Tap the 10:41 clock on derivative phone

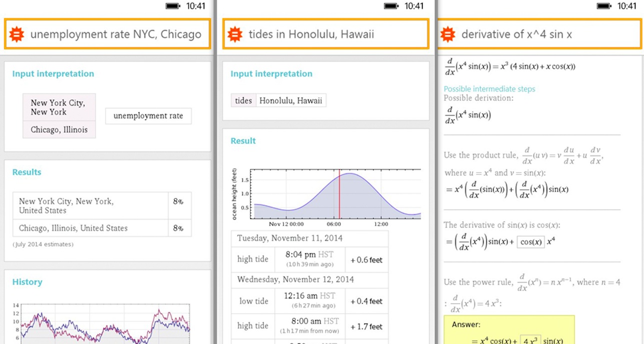pos(627,6)
